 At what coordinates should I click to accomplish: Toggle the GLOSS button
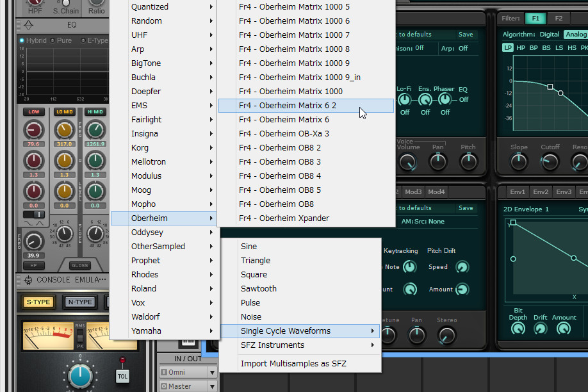coord(80,266)
